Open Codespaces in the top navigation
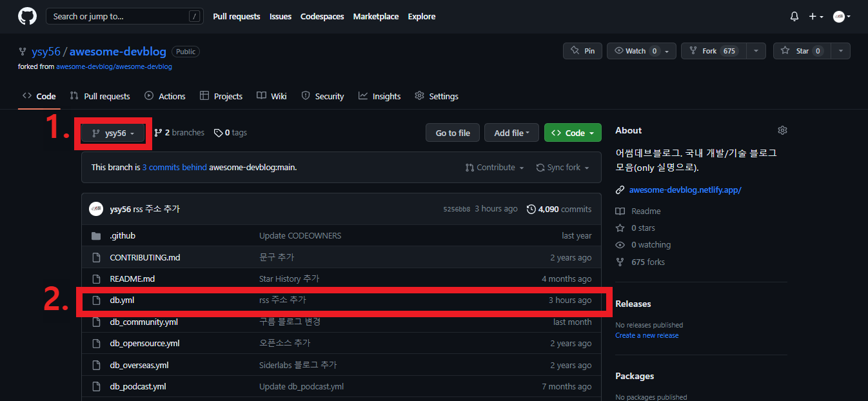The height and width of the screenshot is (401, 868). (x=322, y=16)
